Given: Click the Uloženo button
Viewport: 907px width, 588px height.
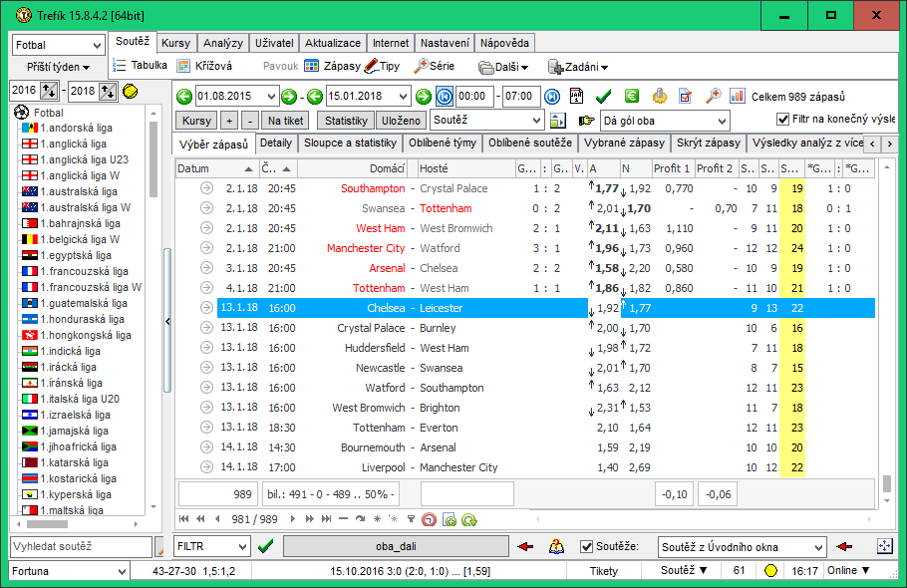Looking at the screenshot, I should [x=401, y=121].
